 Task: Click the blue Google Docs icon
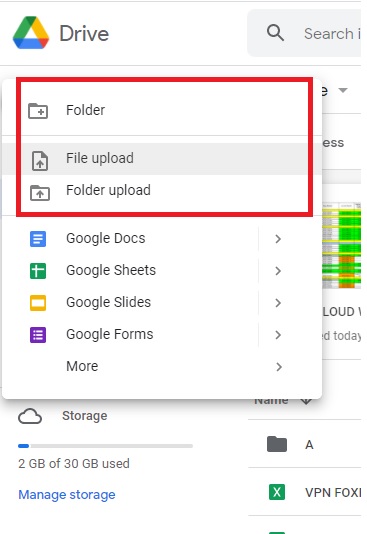pos(38,239)
